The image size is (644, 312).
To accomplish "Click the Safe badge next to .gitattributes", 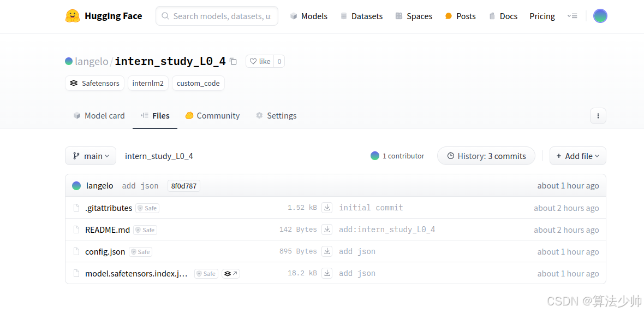I will pos(147,208).
